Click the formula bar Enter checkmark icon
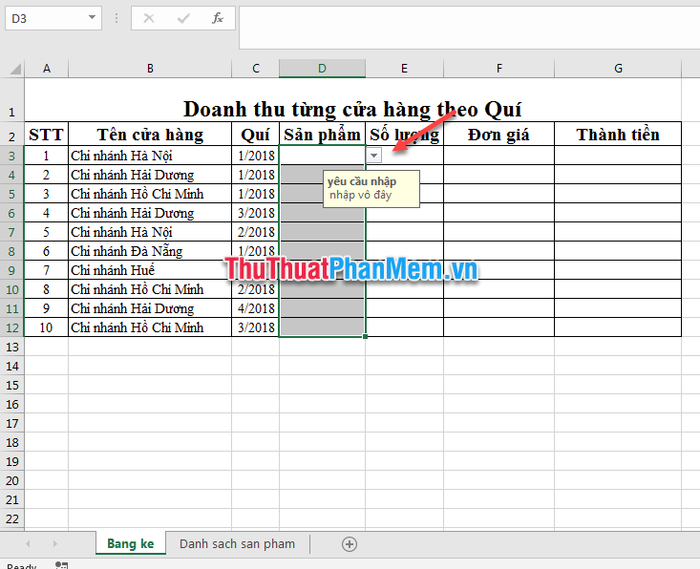Image resolution: width=700 pixels, height=569 pixels. click(x=183, y=18)
